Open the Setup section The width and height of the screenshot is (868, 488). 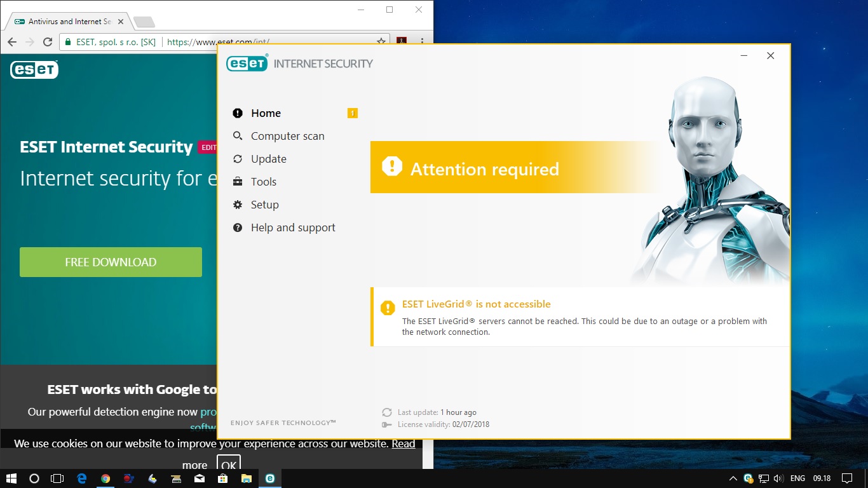click(x=264, y=205)
